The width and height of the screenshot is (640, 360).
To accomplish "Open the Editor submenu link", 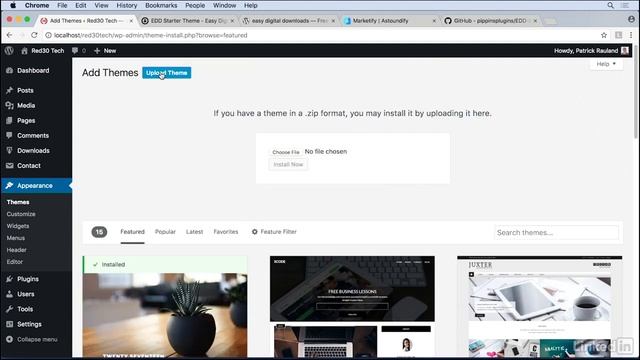I will [x=15, y=262].
